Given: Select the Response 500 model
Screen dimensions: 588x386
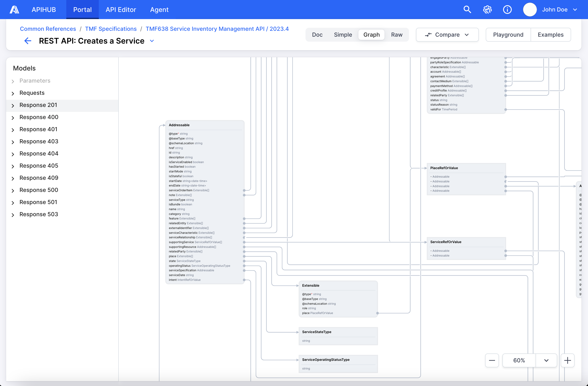Looking at the screenshot, I should click(39, 190).
